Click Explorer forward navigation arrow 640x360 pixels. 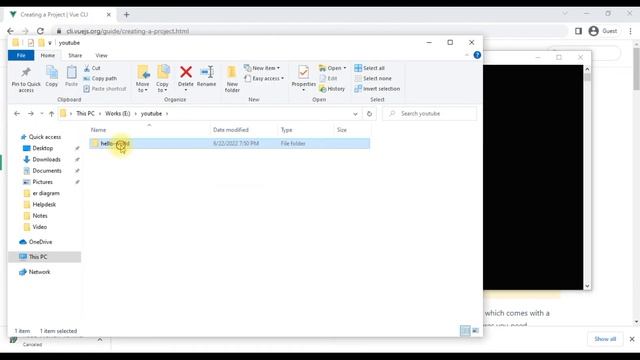(31, 113)
